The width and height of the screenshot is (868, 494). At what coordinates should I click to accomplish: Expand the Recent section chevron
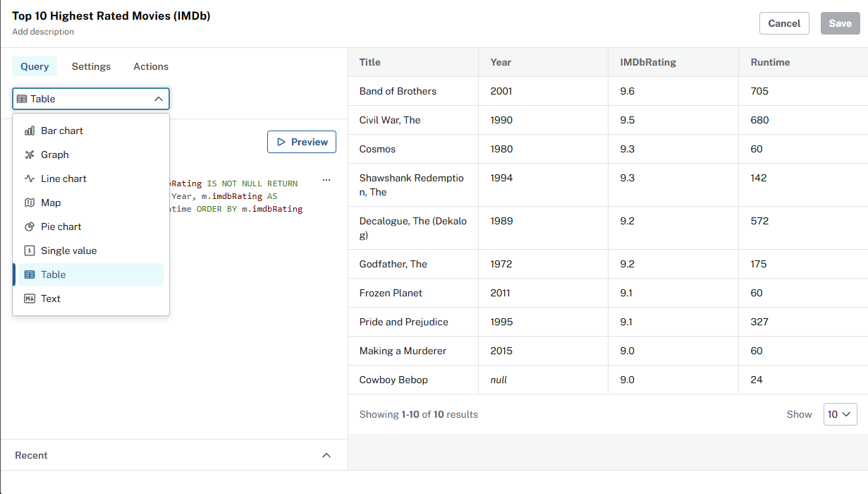pyautogui.click(x=326, y=455)
